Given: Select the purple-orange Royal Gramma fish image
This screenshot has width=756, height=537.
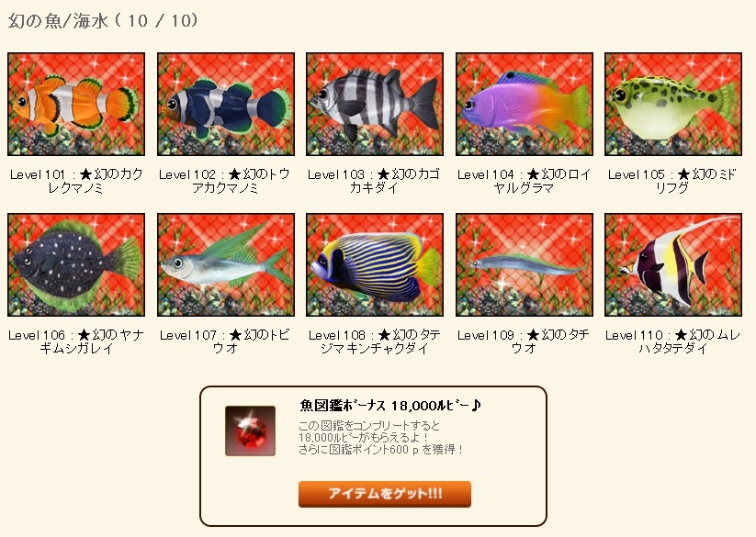Looking at the screenshot, I should [x=525, y=104].
